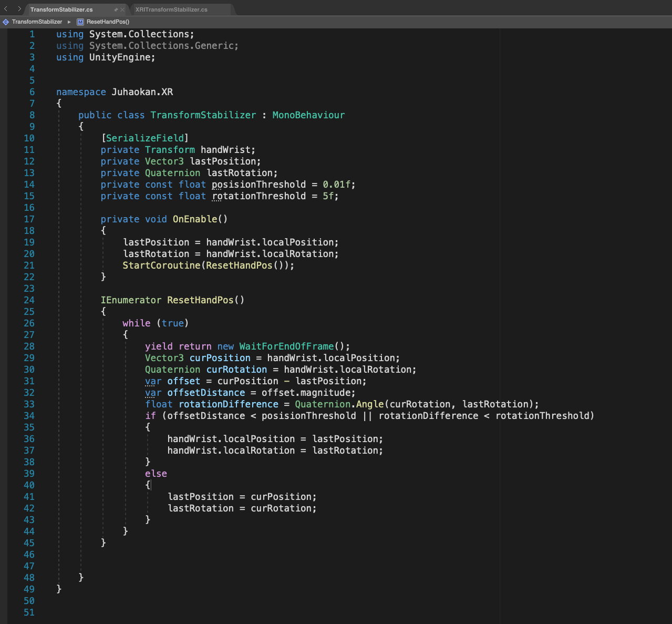This screenshot has height=624, width=672.
Task: Click line number 34 in the gutter
Action: [29, 416]
